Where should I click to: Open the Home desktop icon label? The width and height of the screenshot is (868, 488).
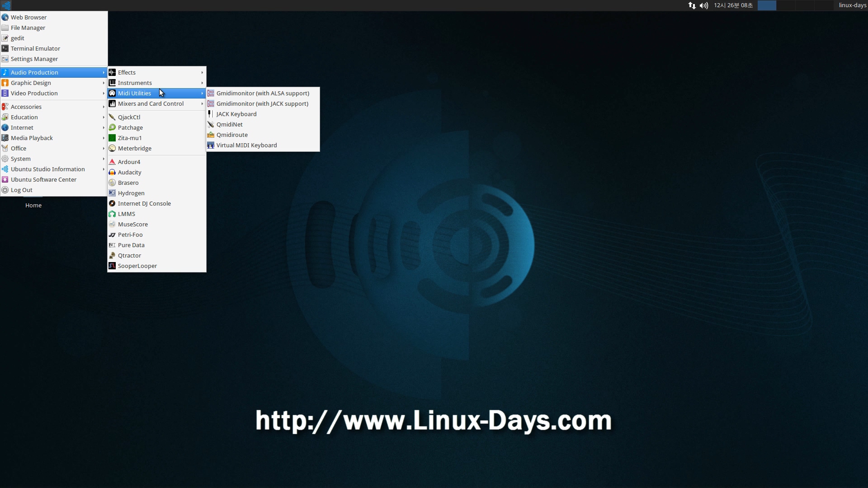point(33,205)
